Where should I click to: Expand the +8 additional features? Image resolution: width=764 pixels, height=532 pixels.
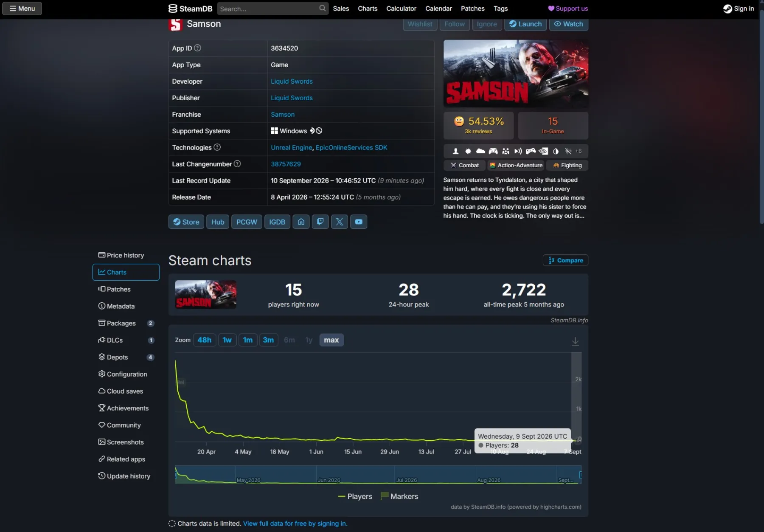click(x=579, y=151)
